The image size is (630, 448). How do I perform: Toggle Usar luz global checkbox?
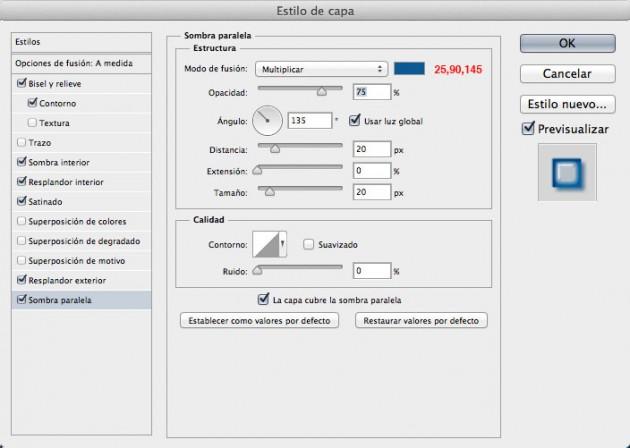[x=354, y=120]
